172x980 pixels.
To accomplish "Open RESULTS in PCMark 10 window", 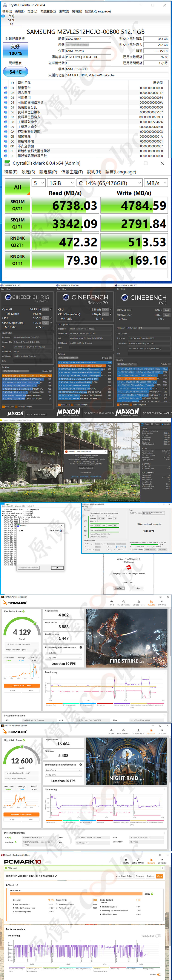I will tap(151, 861).
